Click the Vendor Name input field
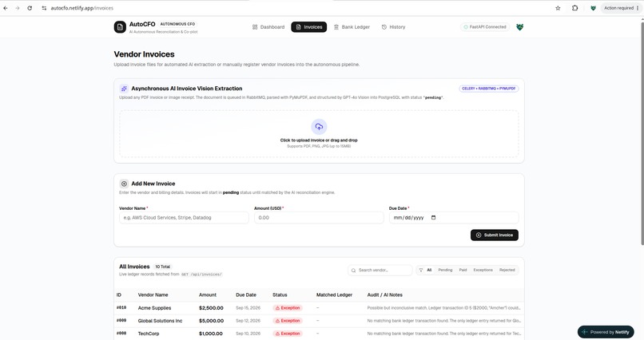This screenshot has height=340, width=644. (x=184, y=218)
